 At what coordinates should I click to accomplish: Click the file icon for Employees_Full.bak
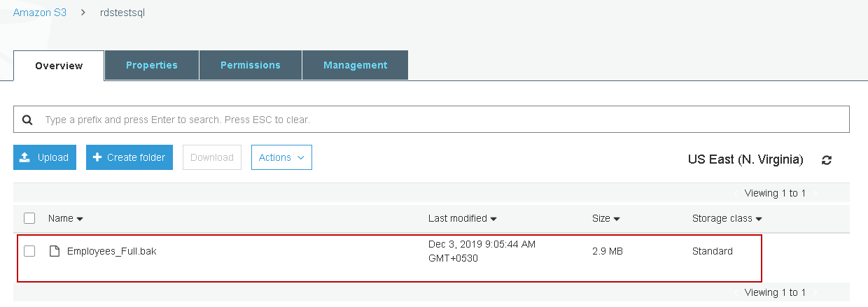point(54,251)
